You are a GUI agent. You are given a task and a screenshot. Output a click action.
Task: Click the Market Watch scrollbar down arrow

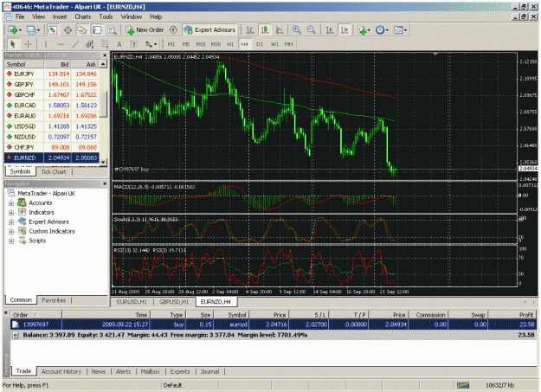(103, 162)
